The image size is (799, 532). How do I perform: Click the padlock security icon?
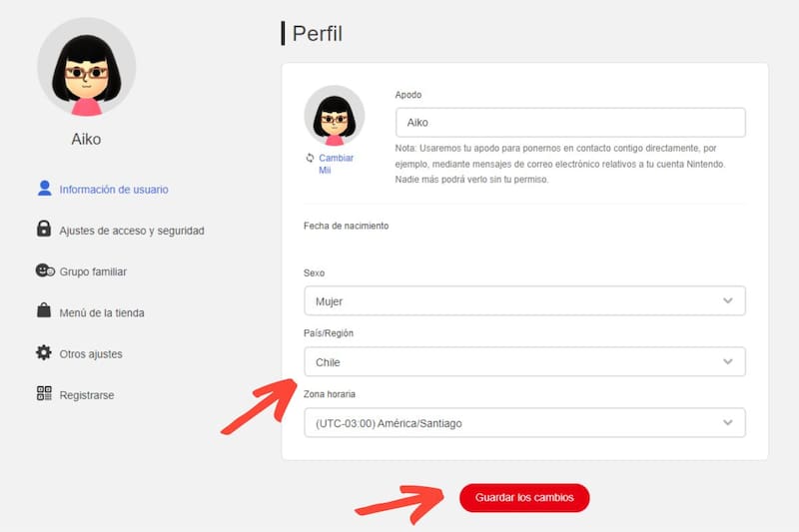pos(43,230)
